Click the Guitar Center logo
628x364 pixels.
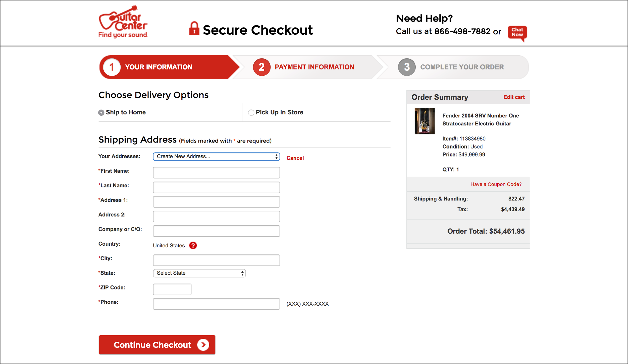tap(123, 22)
